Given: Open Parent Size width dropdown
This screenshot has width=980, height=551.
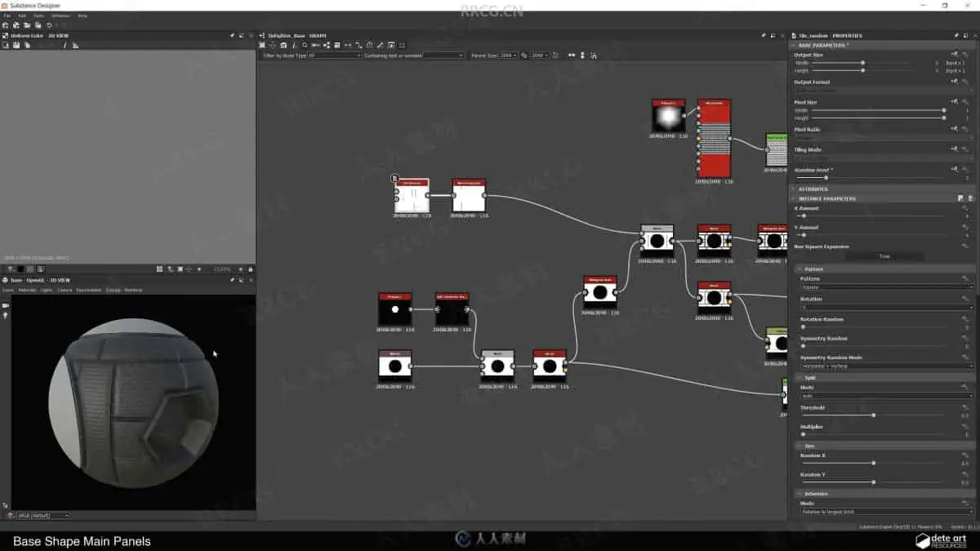Looking at the screenshot, I should pyautogui.click(x=508, y=56).
